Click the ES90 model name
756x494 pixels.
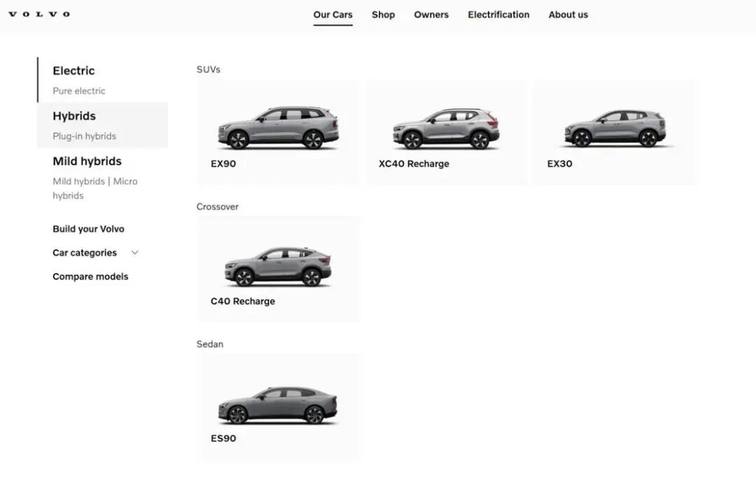point(223,439)
